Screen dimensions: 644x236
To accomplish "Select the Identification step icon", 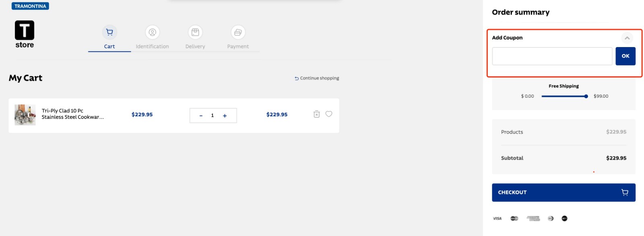I will (x=153, y=32).
